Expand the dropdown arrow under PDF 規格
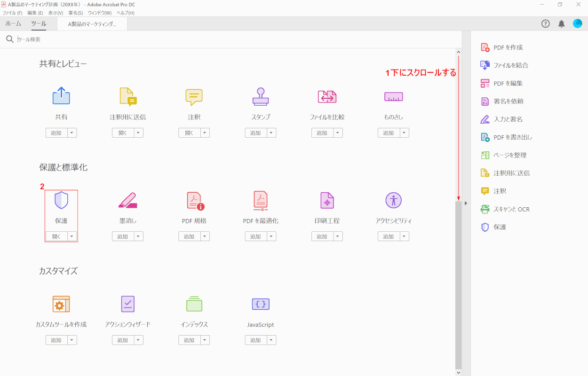The width and height of the screenshot is (588, 376). tap(205, 236)
